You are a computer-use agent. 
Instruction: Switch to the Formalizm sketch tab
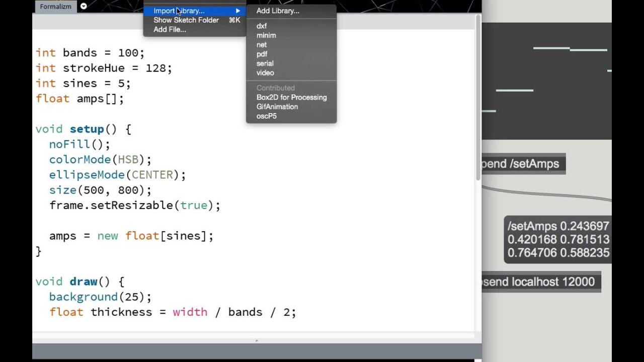pos(55,7)
